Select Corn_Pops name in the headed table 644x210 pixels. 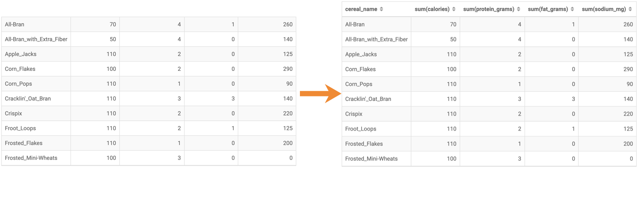tap(359, 84)
